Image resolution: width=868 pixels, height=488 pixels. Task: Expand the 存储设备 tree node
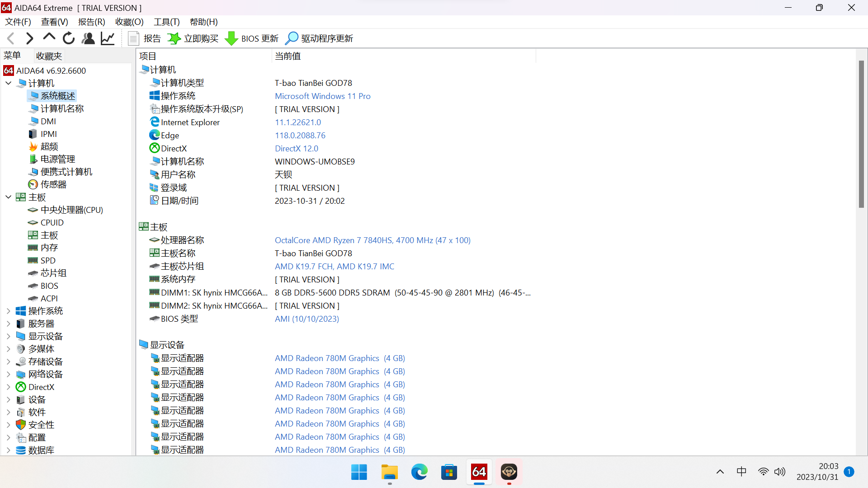tap(8, 361)
